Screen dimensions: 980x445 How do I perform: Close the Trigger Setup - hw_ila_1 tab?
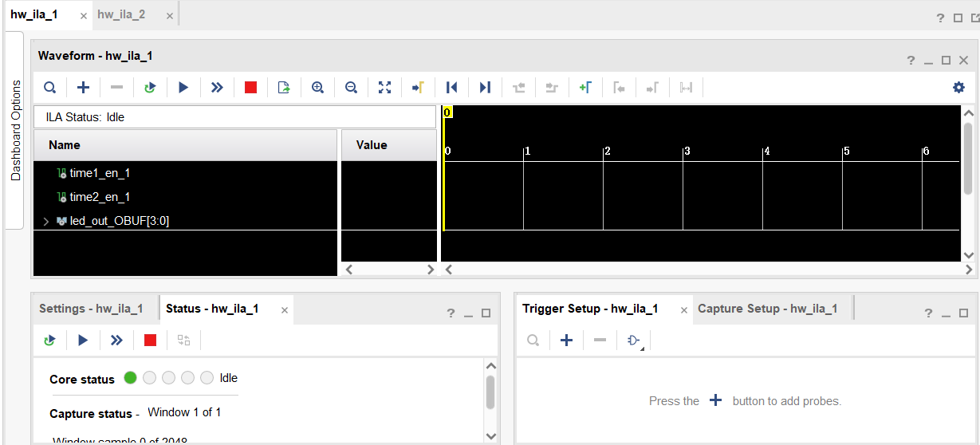[x=683, y=310]
